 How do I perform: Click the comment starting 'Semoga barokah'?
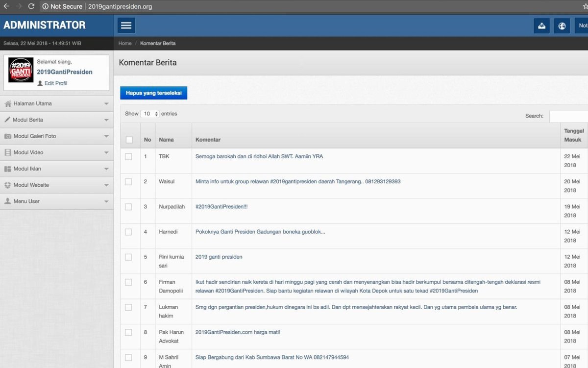coord(259,157)
